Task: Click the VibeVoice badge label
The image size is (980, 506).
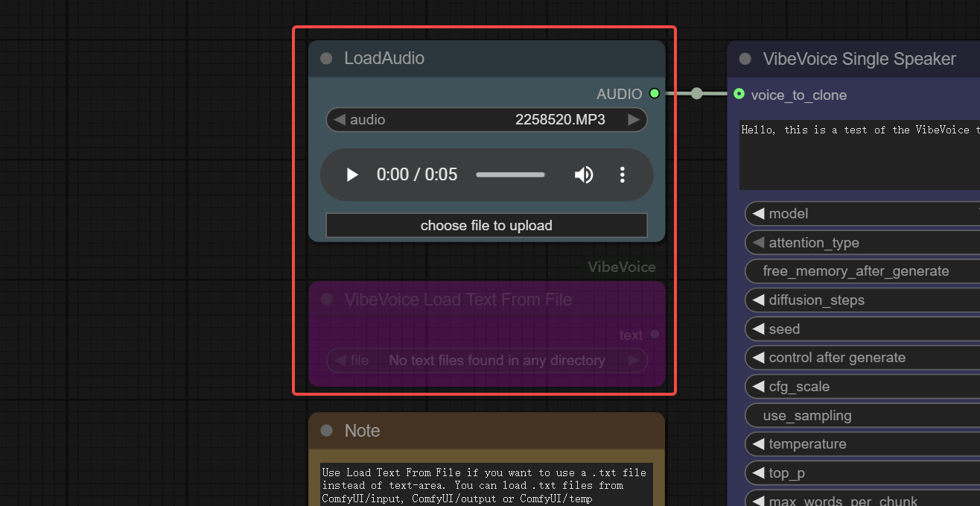Action: click(622, 267)
